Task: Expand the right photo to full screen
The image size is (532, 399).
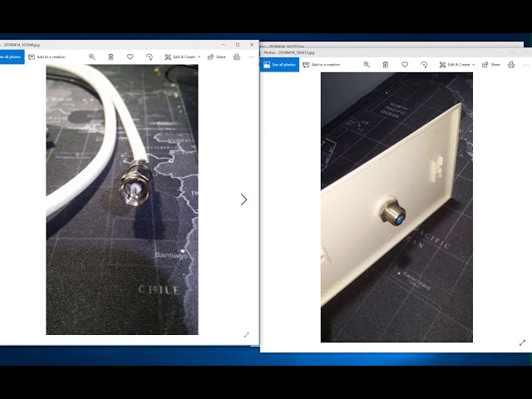Action: click(x=523, y=342)
